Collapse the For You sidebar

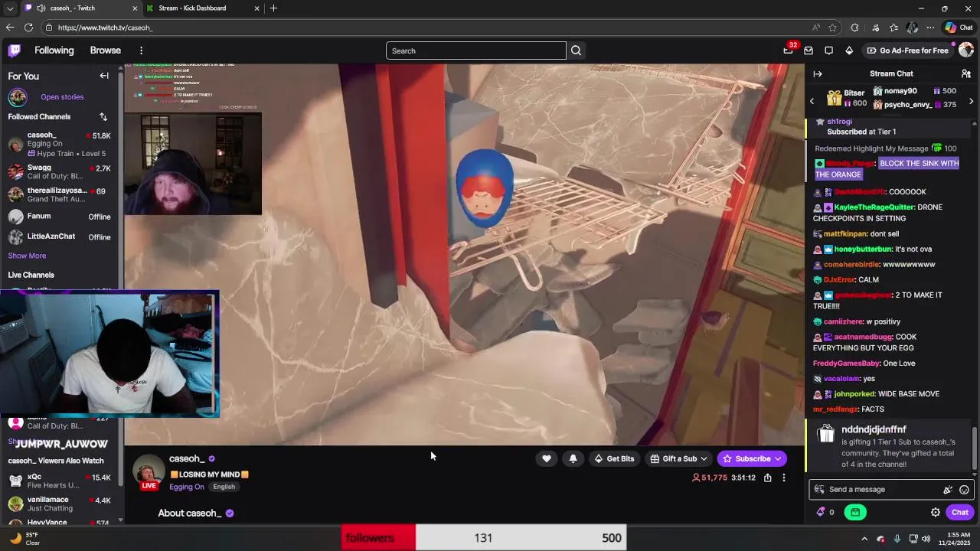(x=104, y=76)
